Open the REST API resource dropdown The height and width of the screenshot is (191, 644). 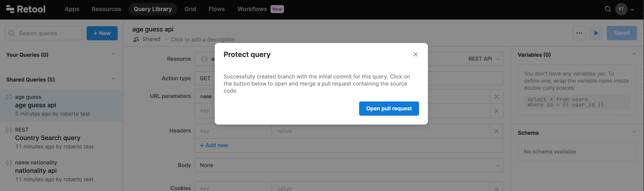484,59
